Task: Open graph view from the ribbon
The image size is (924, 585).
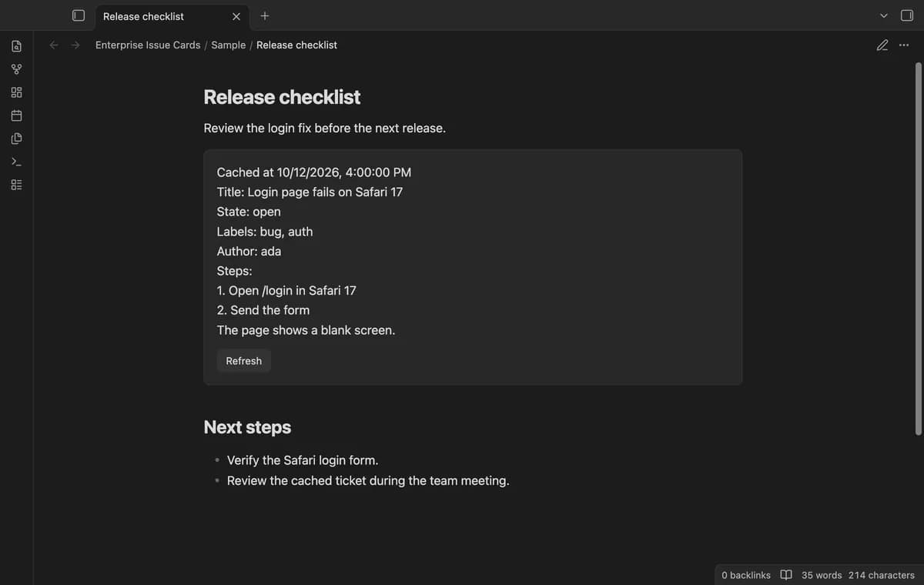Action: coord(16,69)
